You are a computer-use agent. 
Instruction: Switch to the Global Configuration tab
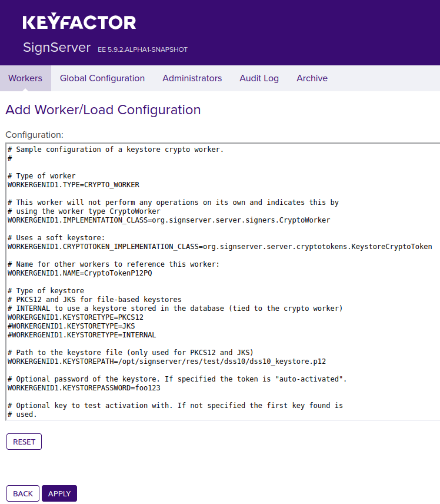102,78
